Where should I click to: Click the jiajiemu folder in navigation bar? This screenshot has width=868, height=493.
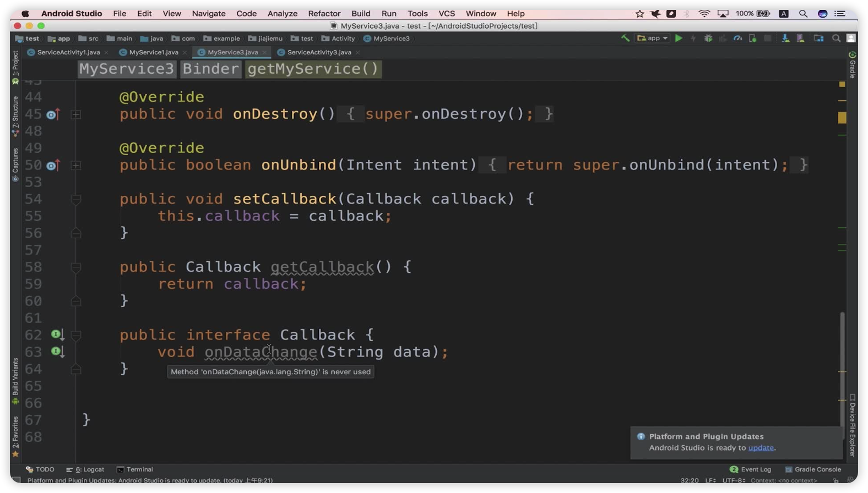pyautogui.click(x=265, y=39)
